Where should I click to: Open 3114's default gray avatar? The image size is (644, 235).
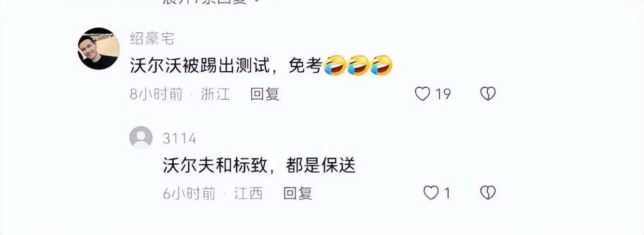point(141,138)
